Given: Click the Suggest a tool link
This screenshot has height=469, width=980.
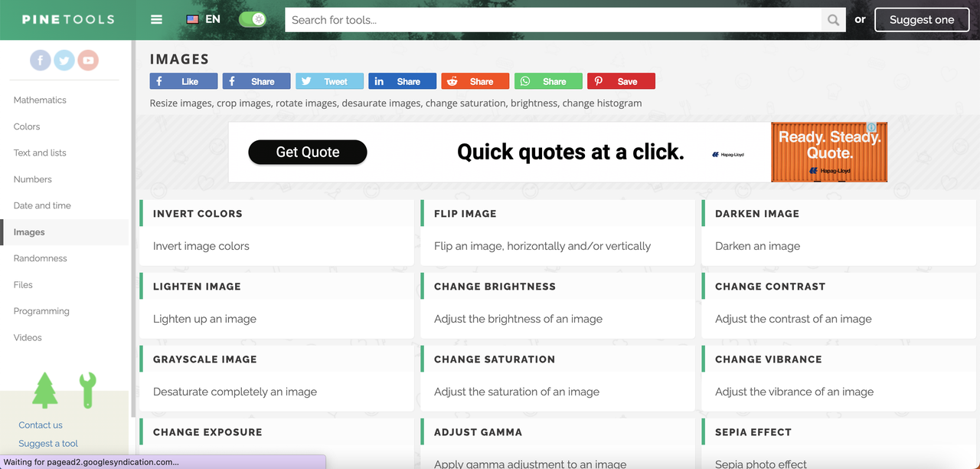Looking at the screenshot, I should 48,444.
